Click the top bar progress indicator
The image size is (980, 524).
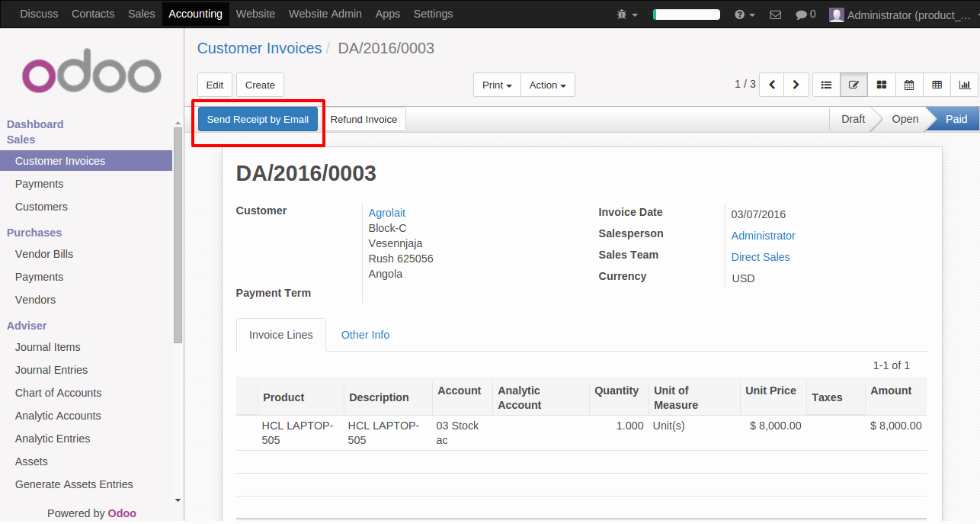687,14
